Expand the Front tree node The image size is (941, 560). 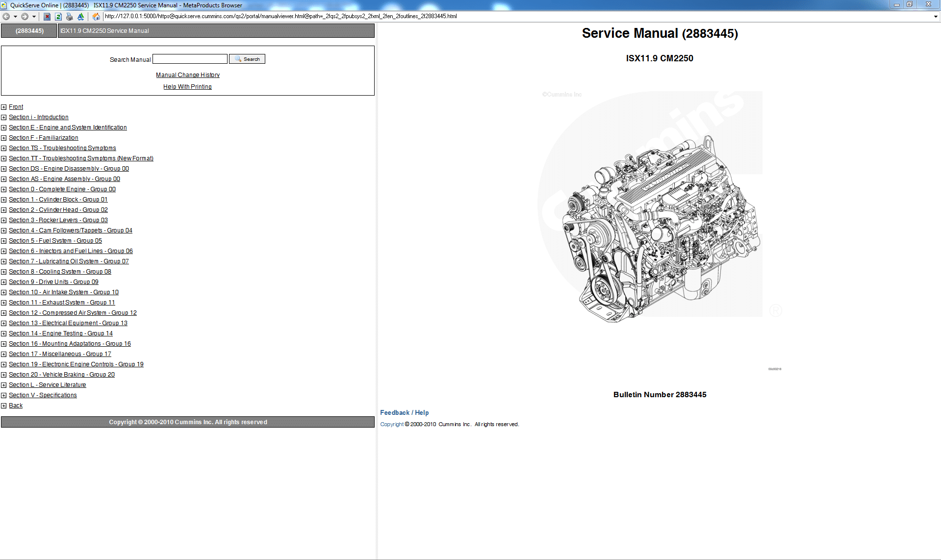click(x=4, y=107)
